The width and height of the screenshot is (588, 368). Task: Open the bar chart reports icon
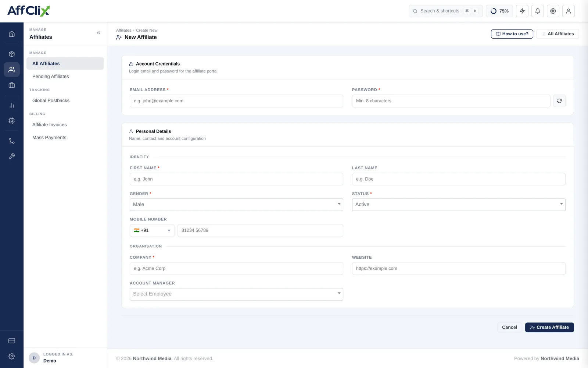pyautogui.click(x=12, y=105)
